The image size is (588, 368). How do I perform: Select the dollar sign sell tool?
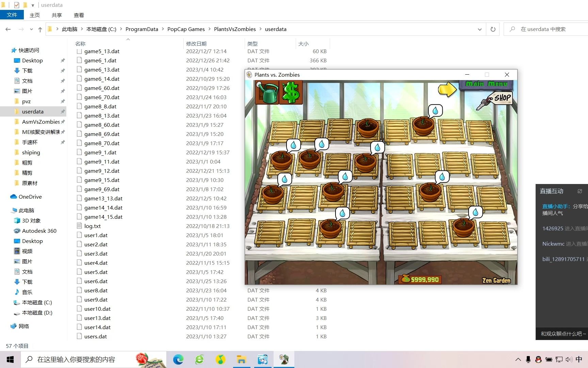click(291, 92)
